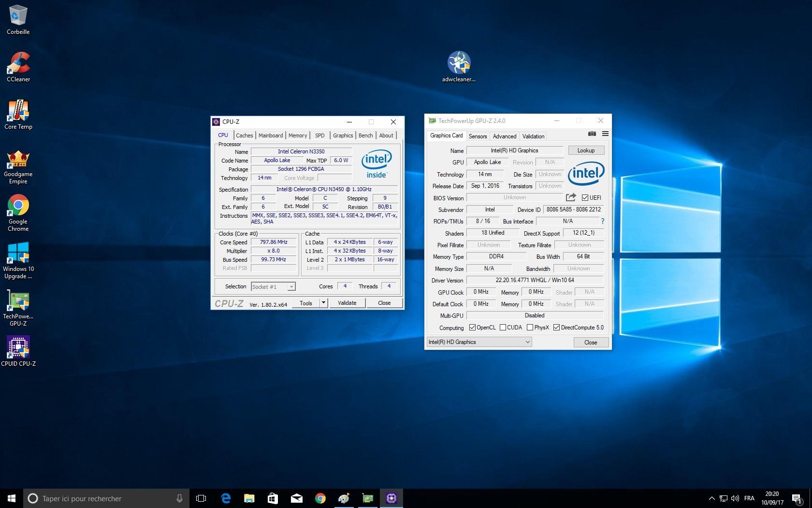The image size is (812, 508).
Task: Expand the Socket #1 selection dropdown
Action: pos(291,287)
